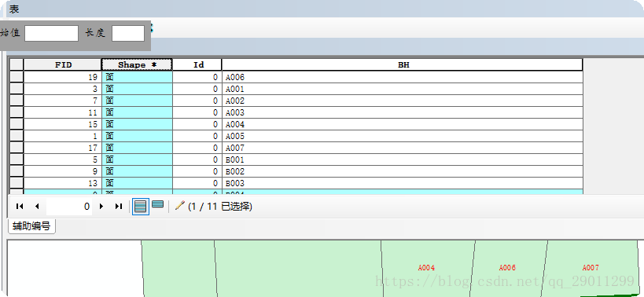The image size is (644, 297).
Task: Click the BH cell A004
Action: pos(403,124)
